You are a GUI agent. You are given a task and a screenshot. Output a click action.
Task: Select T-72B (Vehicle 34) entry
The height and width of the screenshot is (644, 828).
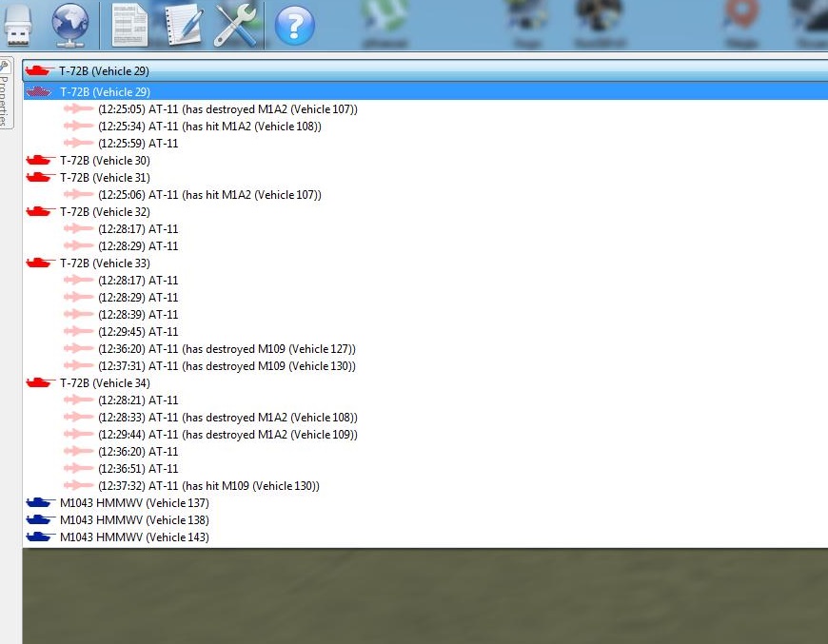click(x=105, y=382)
